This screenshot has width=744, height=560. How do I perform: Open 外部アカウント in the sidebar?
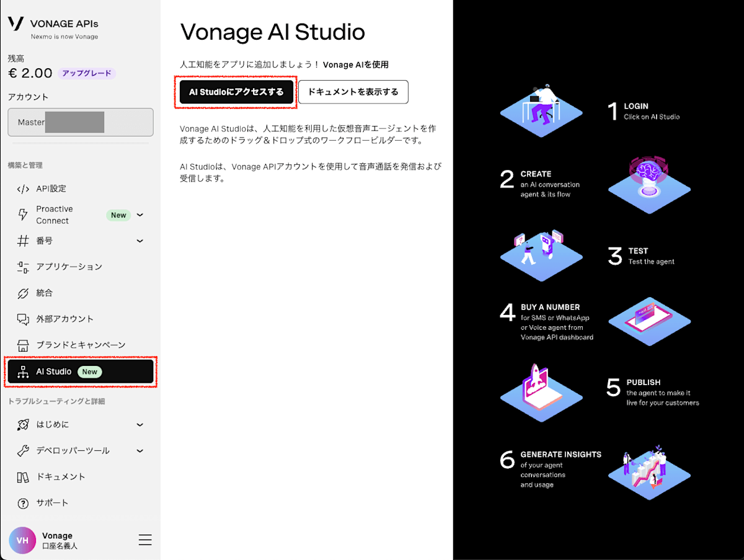point(81,319)
